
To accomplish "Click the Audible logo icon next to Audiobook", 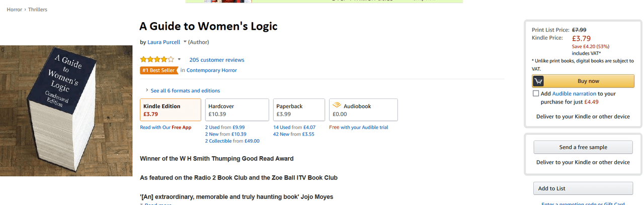I will tap(337, 106).
